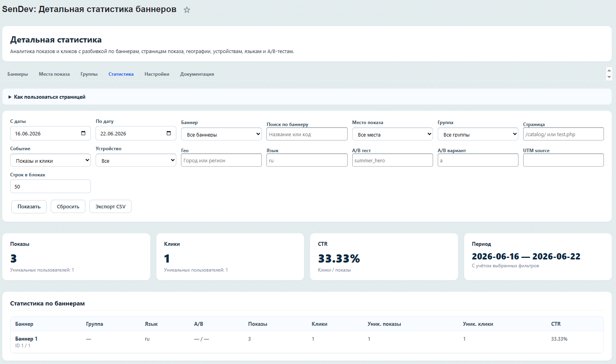The height and width of the screenshot is (364, 616).
Task: Click the tabs scroll down arrow
Action: (609, 77)
